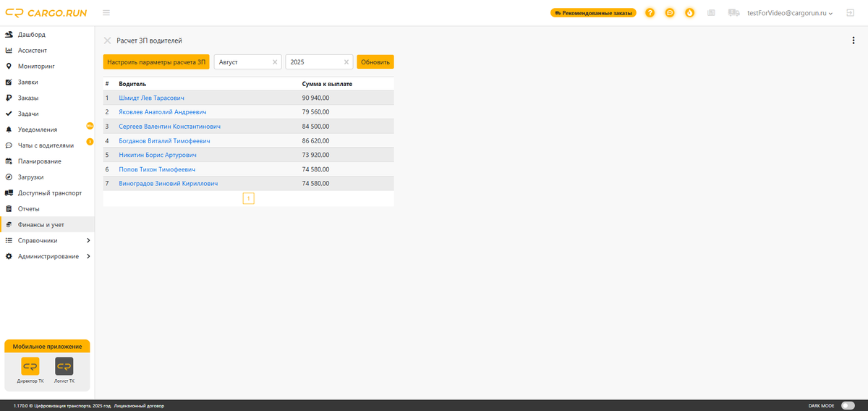Open driver Шмидт Лев Тарасович link

coord(151,98)
